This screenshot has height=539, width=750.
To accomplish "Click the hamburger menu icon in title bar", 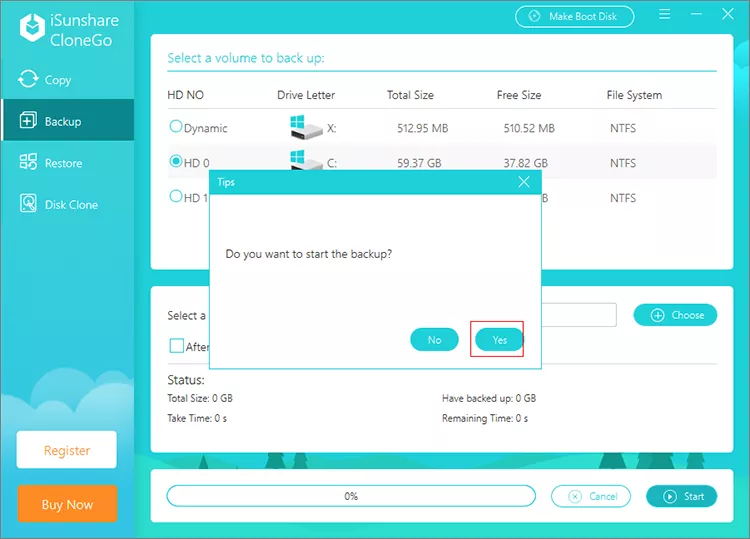I will 664,14.
